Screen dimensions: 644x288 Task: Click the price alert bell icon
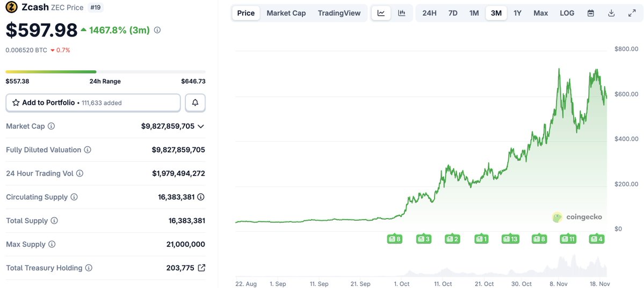pyautogui.click(x=195, y=103)
